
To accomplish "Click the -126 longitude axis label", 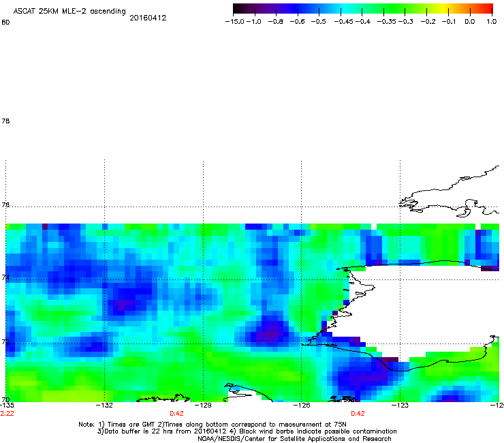I will (302, 406).
